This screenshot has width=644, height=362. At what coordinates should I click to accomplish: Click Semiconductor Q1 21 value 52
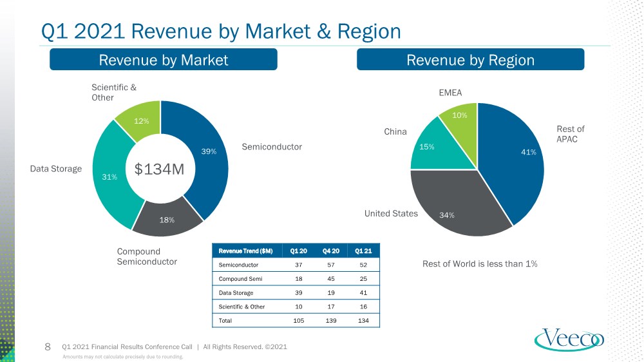(x=363, y=265)
